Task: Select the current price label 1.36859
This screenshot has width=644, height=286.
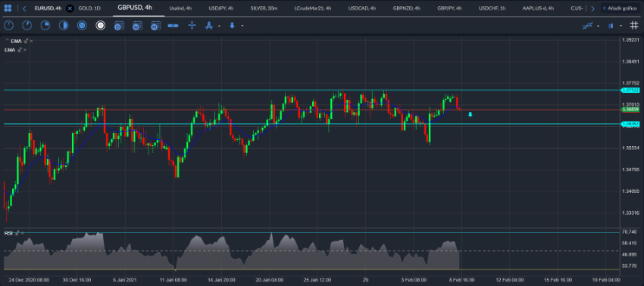Action: point(630,110)
